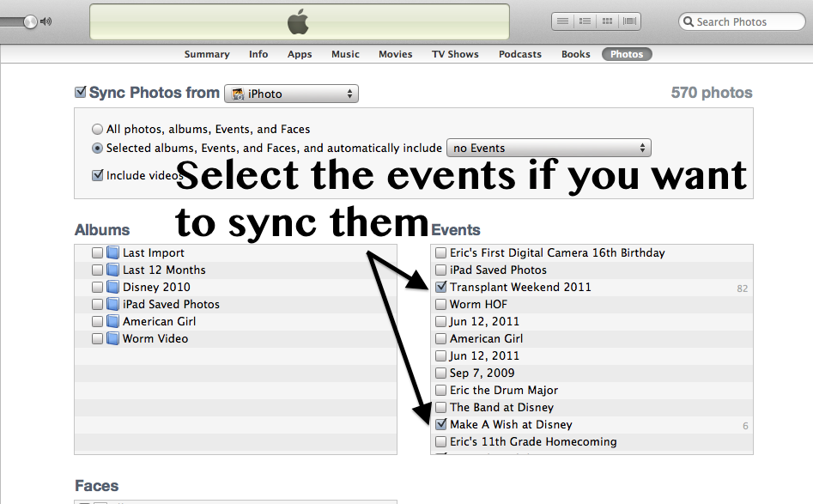The width and height of the screenshot is (813, 504).
Task: Open the Movies tab
Action: click(395, 54)
